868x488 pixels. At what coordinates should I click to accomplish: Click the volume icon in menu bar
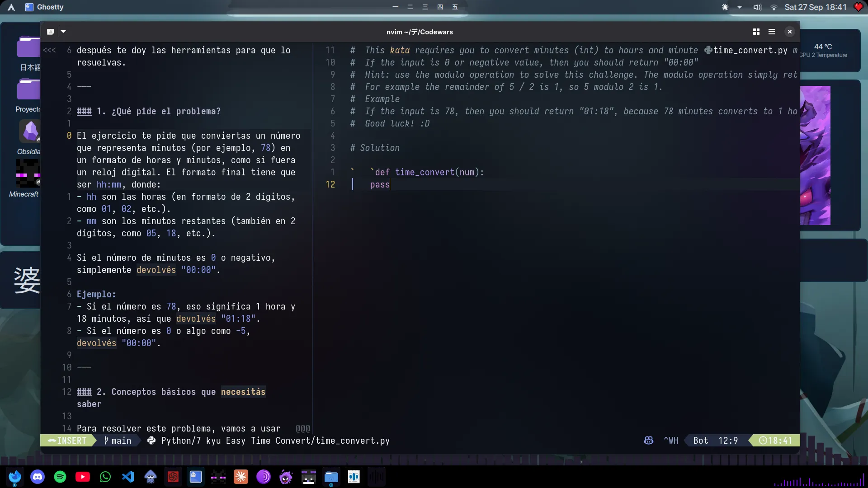757,7
